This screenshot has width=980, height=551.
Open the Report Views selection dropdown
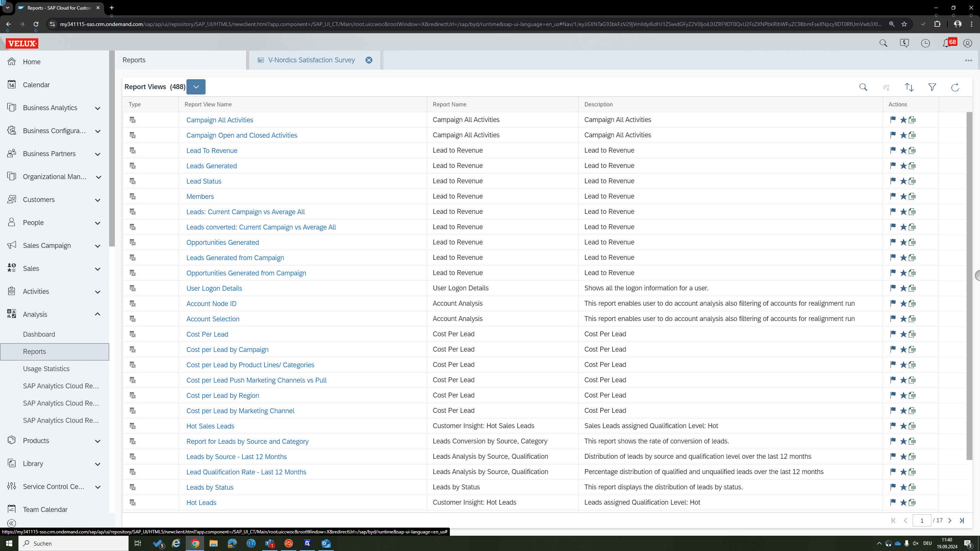coord(196,87)
